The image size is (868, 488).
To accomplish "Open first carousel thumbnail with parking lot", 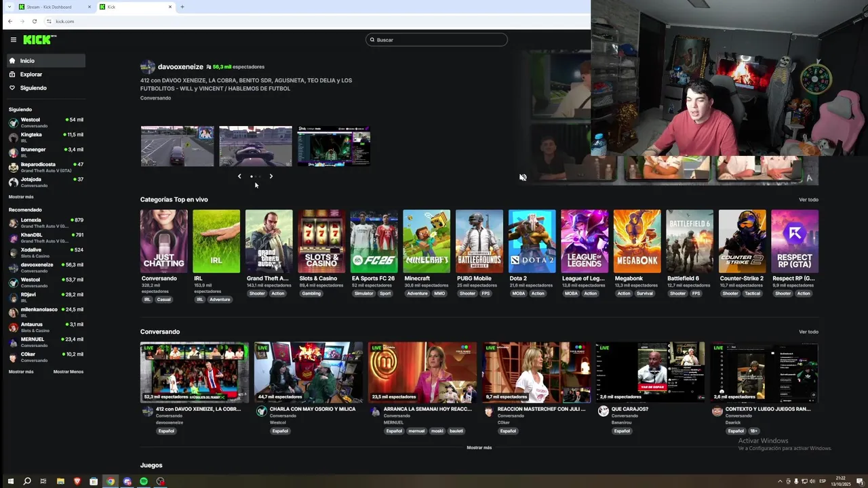I will pos(177,146).
